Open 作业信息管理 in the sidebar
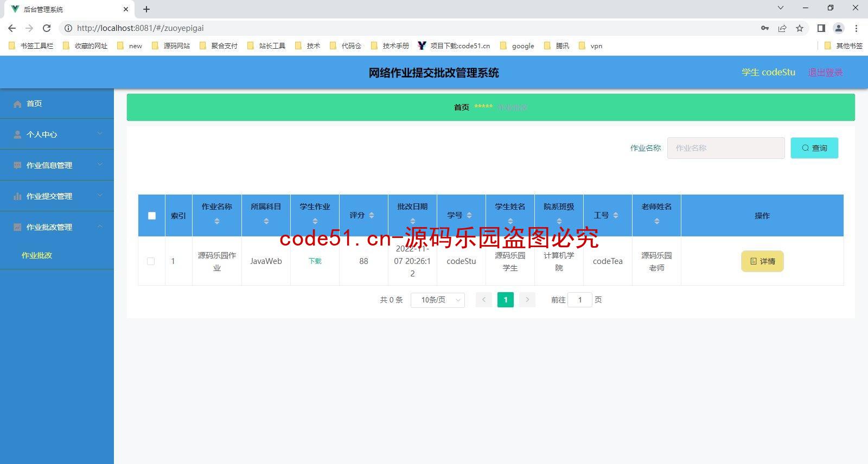Viewport: 868px width, 464px height. coord(57,165)
